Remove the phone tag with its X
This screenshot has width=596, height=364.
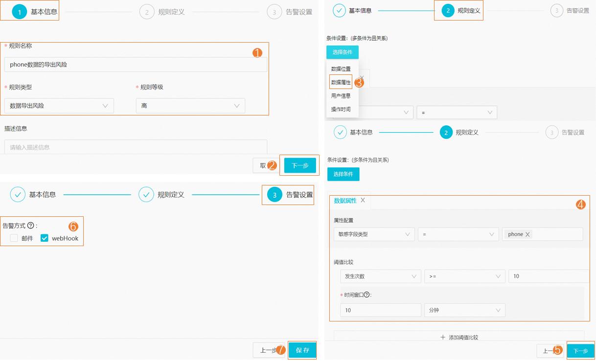click(527, 234)
